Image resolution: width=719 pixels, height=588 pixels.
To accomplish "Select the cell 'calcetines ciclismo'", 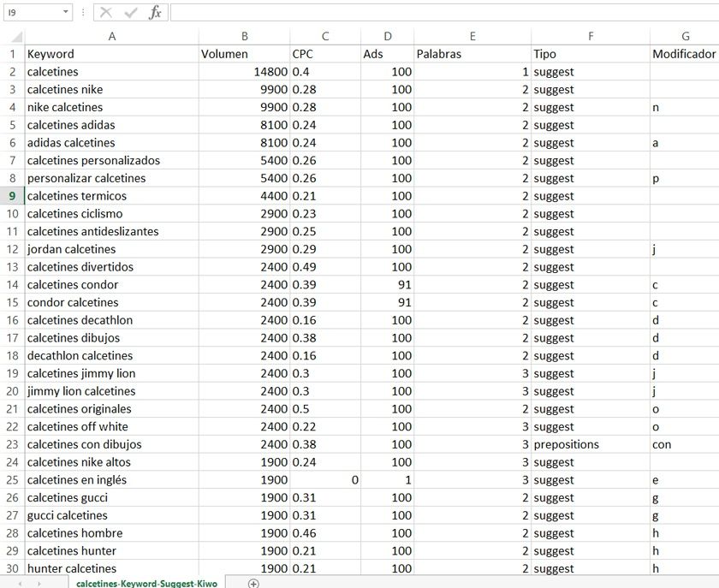I will point(112,214).
